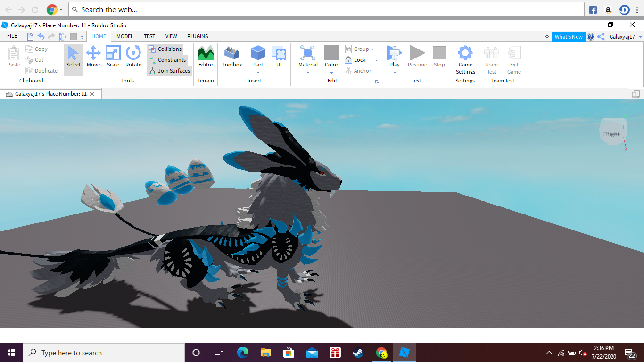This screenshot has width=644, height=362.
Task: Go to the VIEW tab
Action: pos(171,36)
